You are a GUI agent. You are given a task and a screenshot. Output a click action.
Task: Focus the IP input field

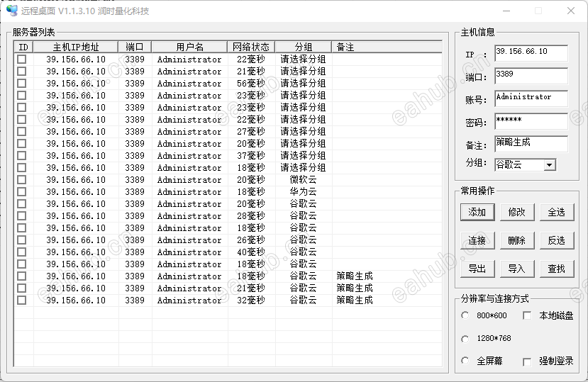(x=531, y=53)
